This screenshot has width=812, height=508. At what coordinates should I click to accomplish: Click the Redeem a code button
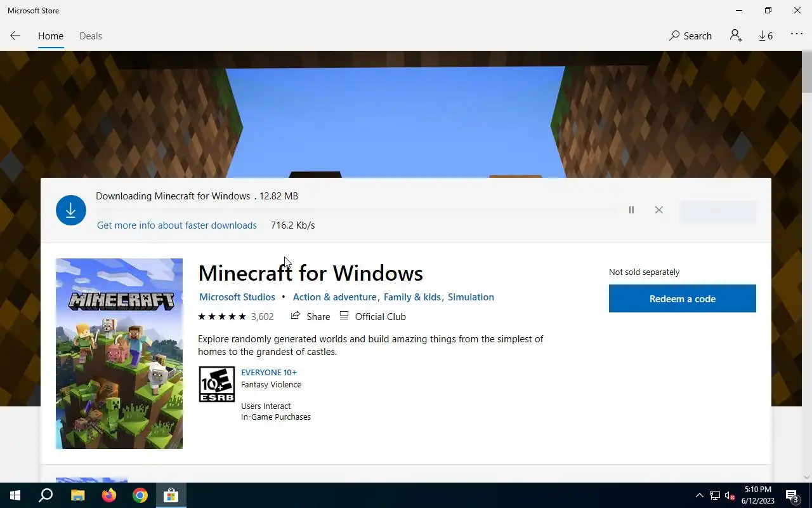pos(683,298)
